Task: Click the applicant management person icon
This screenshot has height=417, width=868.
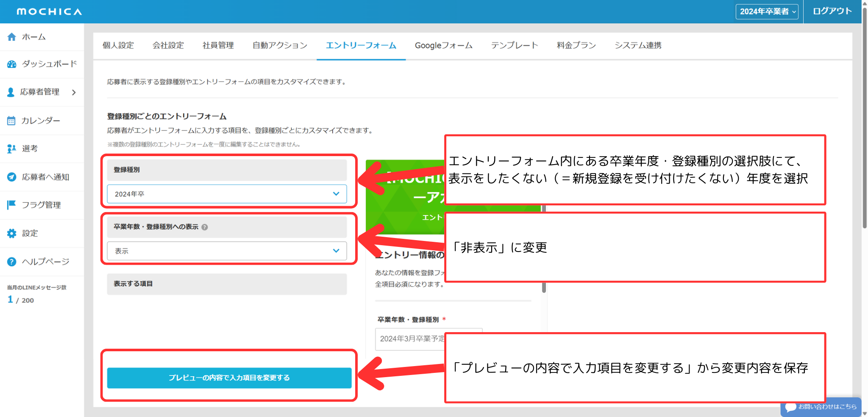Action: click(x=11, y=92)
